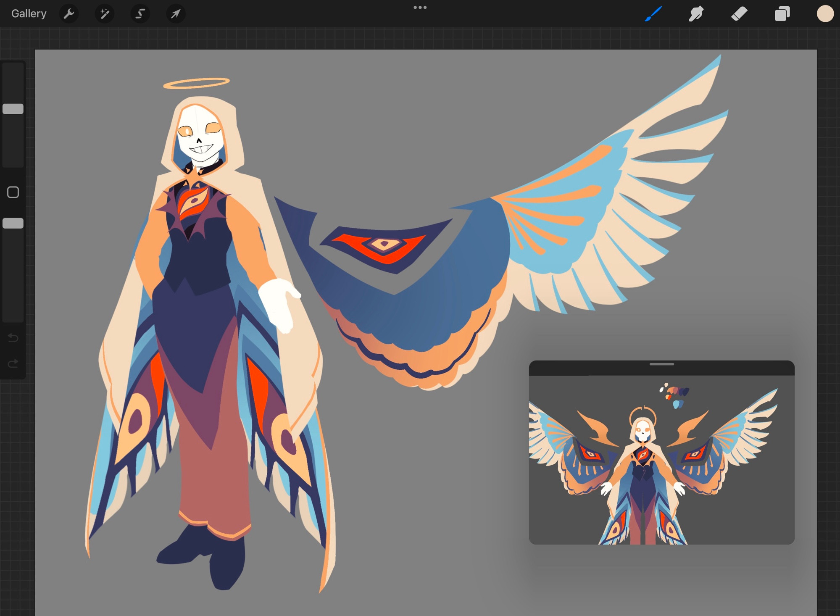Activate the Selection tool
This screenshot has height=616, width=840.
tap(140, 14)
